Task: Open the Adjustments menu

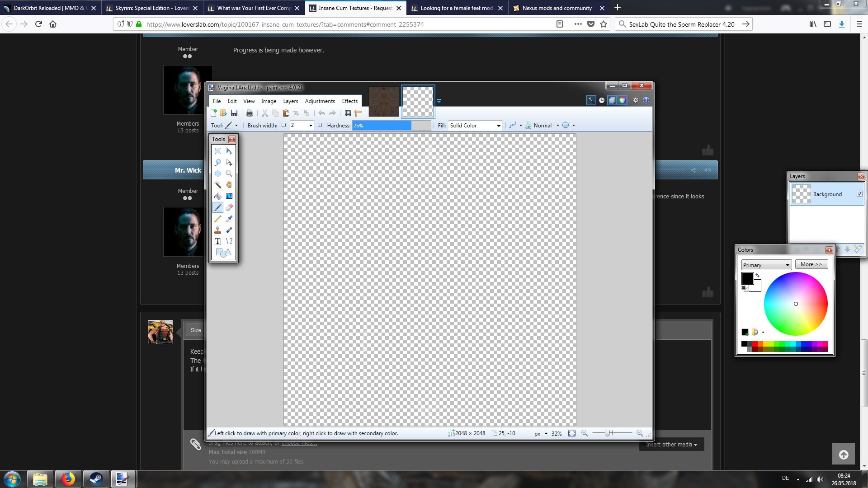Action: (320, 101)
